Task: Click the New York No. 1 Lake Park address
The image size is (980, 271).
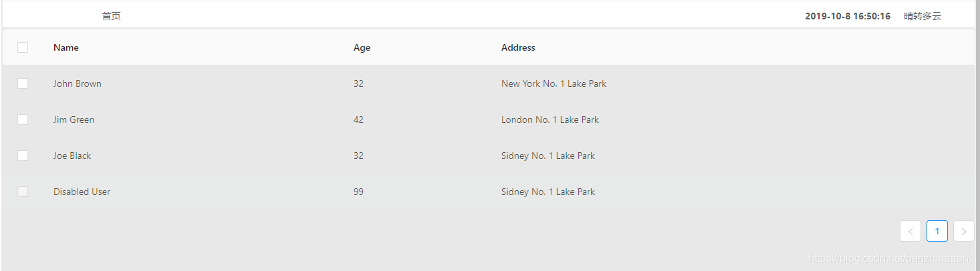Action: click(x=554, y=83)
